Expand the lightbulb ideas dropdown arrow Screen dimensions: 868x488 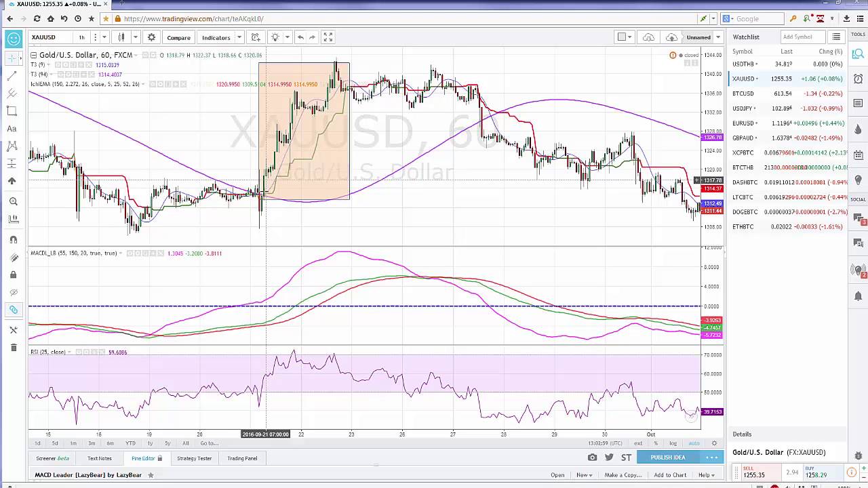click(x=288, y=37)
